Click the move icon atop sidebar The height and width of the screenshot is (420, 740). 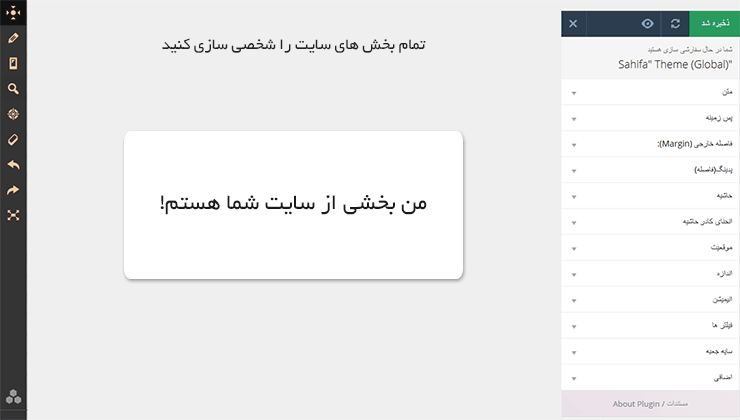click(13, 12)
